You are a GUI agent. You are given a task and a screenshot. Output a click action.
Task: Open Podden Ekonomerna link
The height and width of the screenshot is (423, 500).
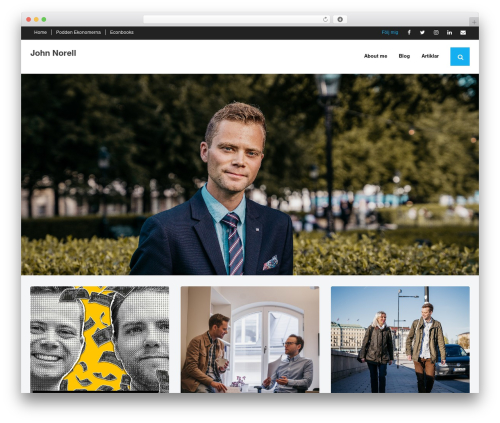(x=78, y=32)
